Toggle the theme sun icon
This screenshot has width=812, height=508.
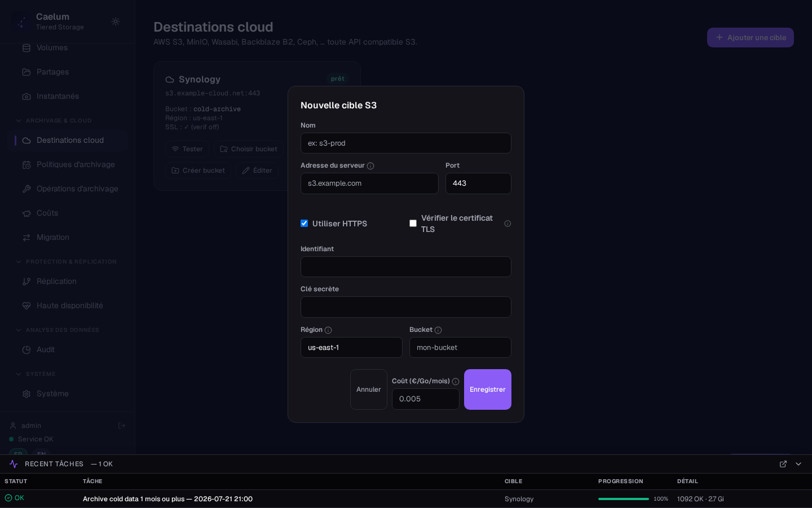coord(116,21)
